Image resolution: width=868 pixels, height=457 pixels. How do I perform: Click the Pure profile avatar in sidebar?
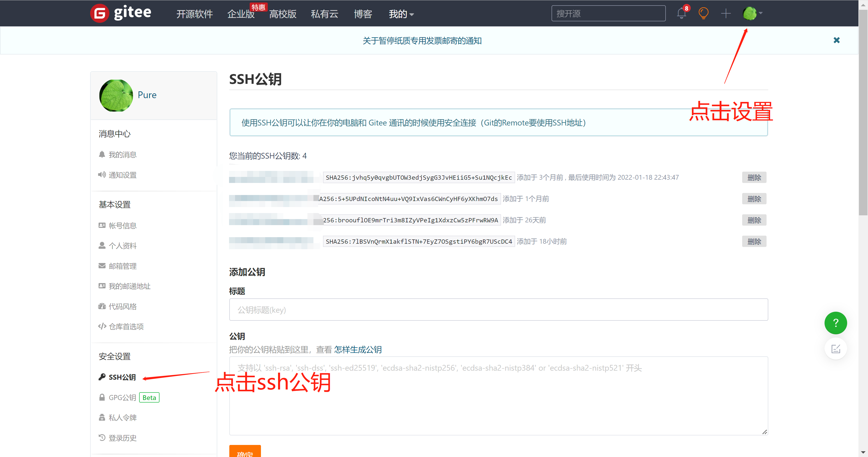tap(116, 95)
